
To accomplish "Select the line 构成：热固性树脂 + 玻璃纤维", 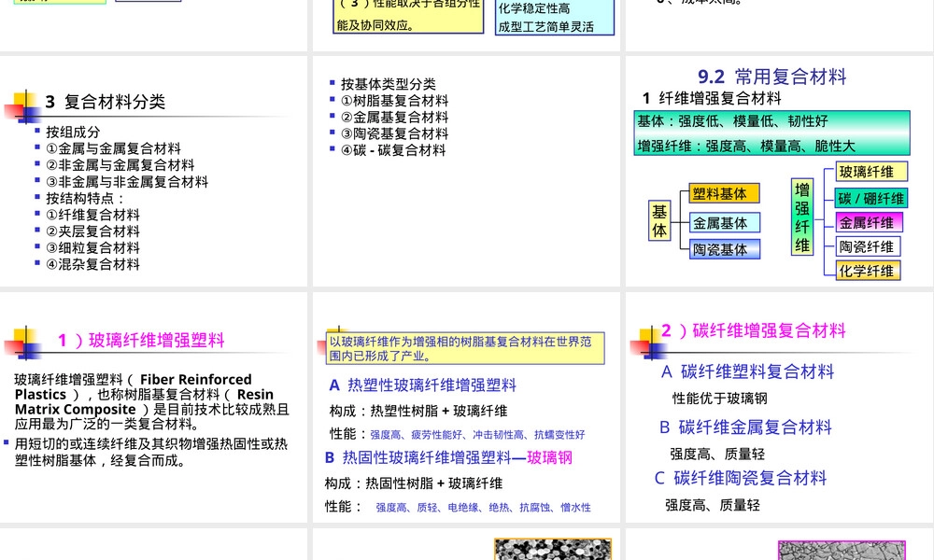I will tap(414, 483).
